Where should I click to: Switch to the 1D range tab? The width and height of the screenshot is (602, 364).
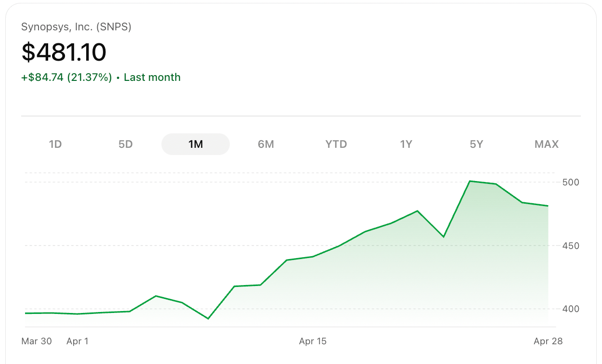[55, 144]
